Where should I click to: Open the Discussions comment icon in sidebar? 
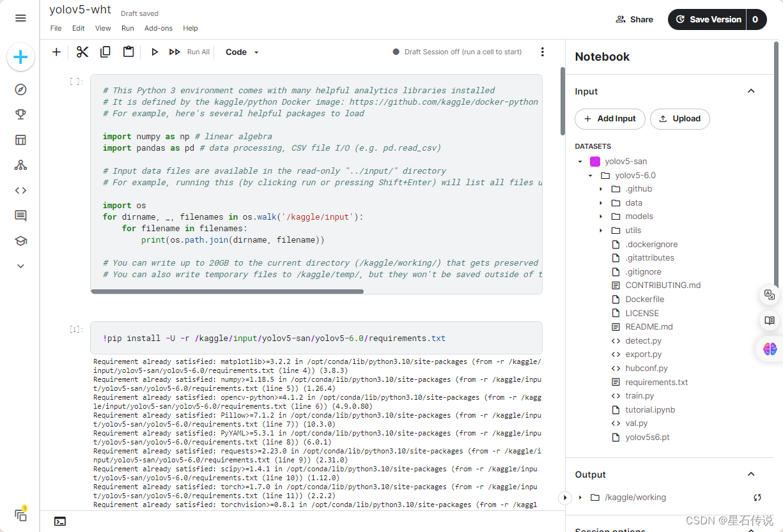tap(20, 216)
